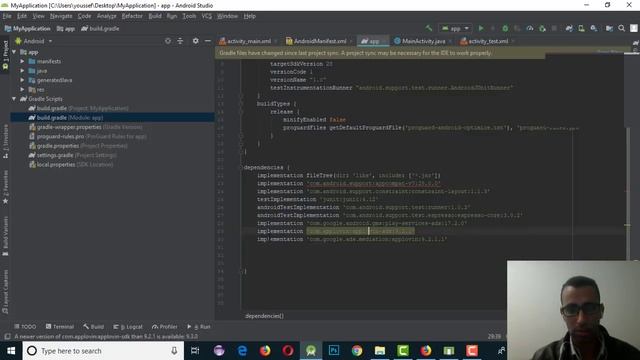
Task: Expand the res folder
Action: pos(22,90)
